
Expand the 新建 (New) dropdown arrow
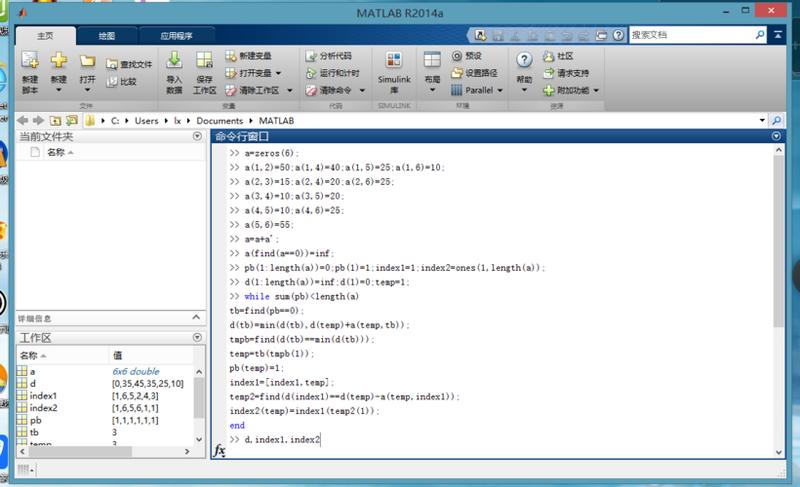(x=58, y=90)
